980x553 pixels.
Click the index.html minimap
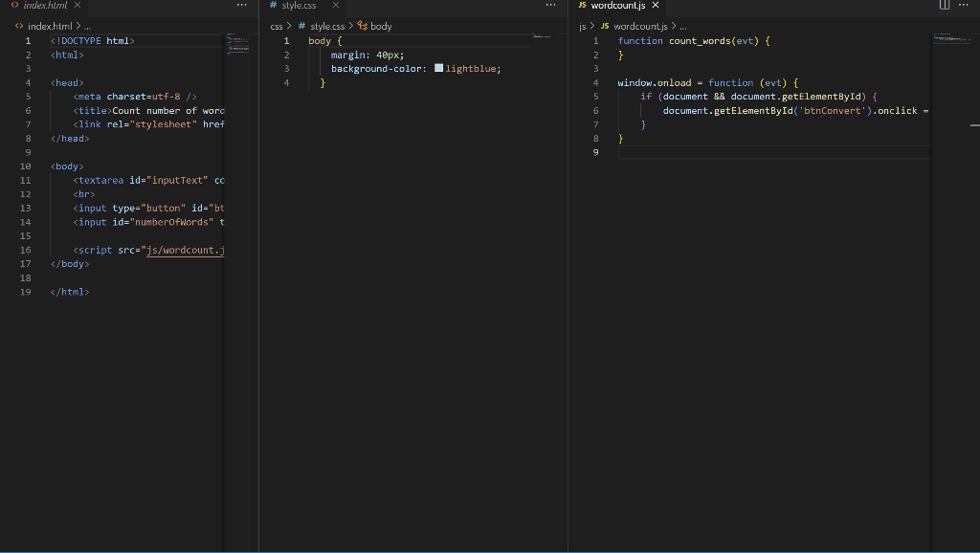(x=237, y=44)
